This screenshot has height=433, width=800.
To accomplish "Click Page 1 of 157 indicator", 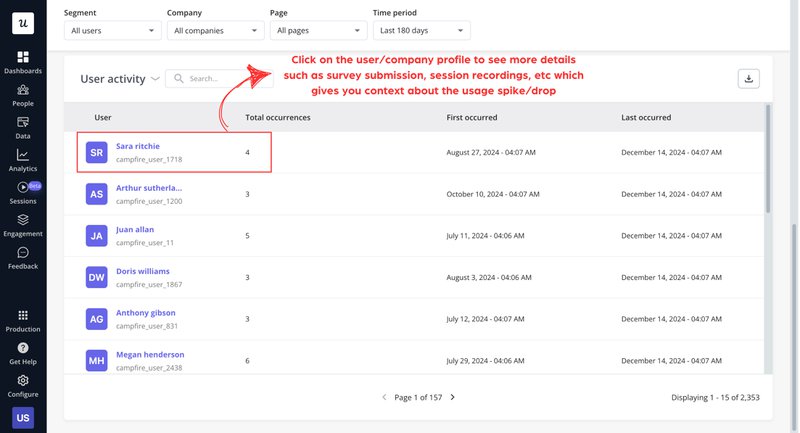I will click(x=418, y=397).
